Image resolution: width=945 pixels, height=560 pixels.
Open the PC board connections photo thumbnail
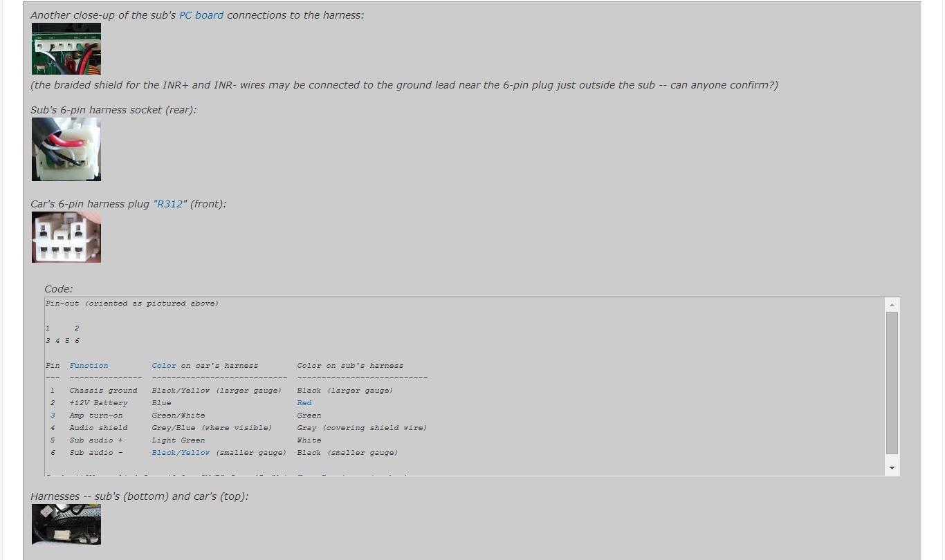pos(66,48)
